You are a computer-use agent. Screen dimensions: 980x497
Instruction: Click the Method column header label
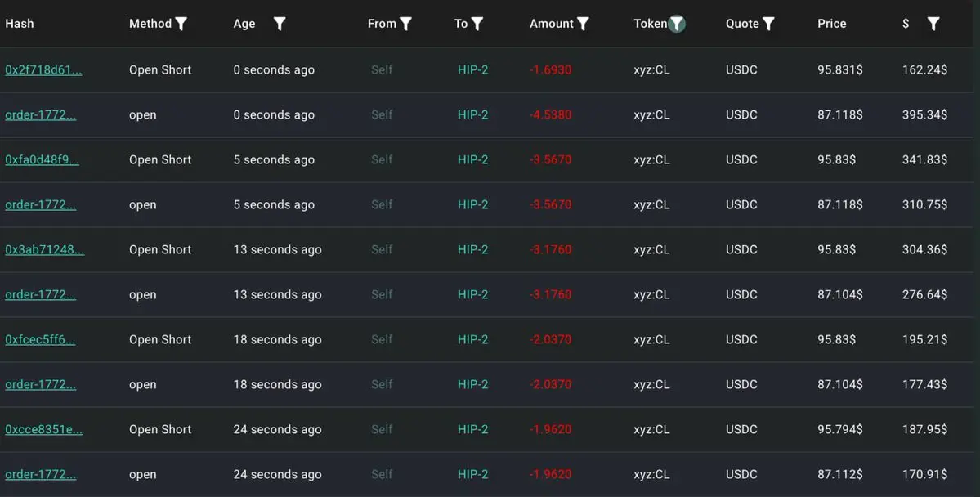[x=150, y=24]
